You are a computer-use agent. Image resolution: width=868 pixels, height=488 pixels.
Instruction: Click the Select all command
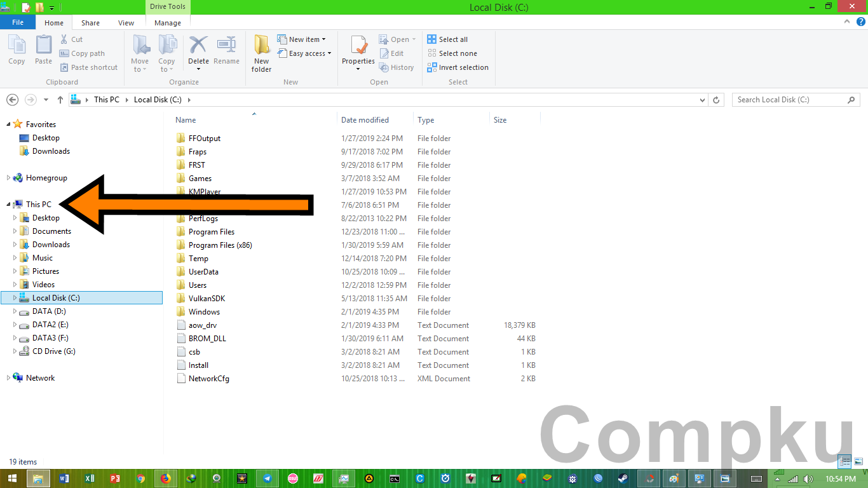[x=447, y=39]
